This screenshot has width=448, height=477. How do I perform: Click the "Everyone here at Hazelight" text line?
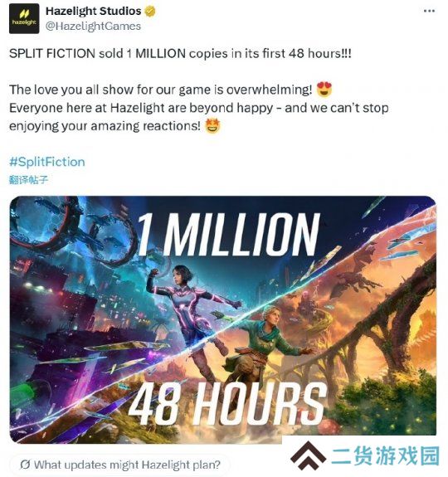[x=199, y=108]
